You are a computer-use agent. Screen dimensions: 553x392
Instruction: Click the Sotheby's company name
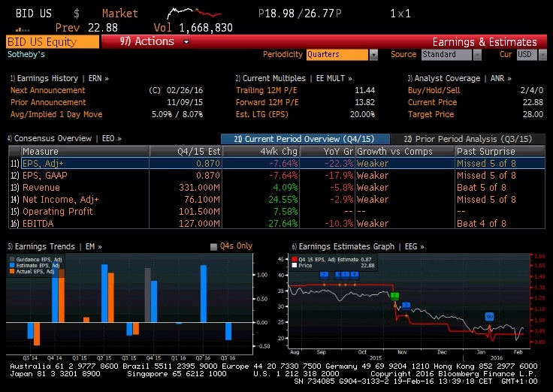[x=26, y=54]
